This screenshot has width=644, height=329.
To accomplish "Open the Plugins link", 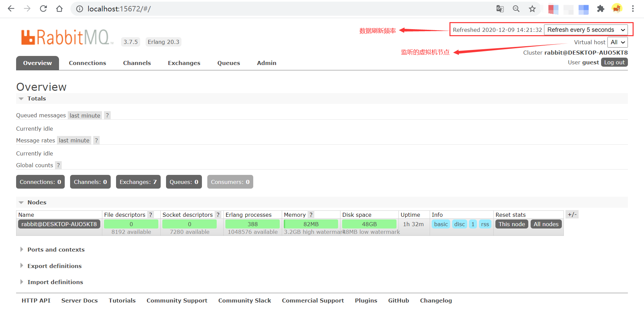I will tap(366, 301).
